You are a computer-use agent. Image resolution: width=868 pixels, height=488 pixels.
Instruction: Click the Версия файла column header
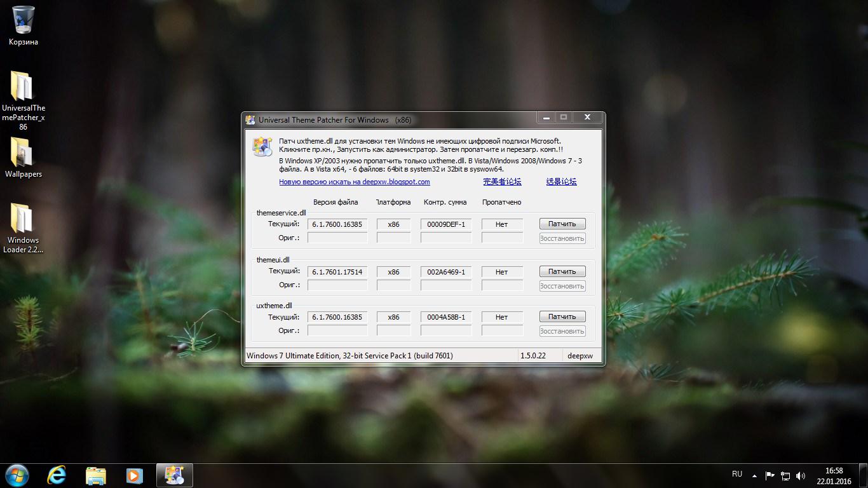tap(336, 202)
